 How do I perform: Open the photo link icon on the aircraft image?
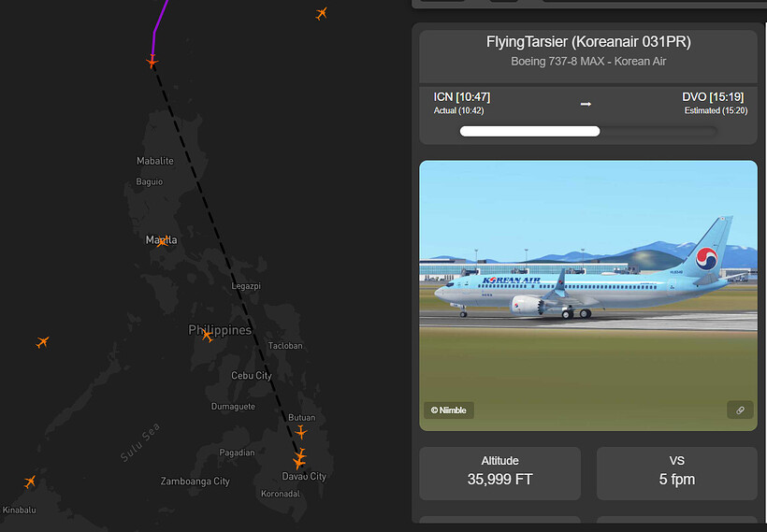click(740, 410)
